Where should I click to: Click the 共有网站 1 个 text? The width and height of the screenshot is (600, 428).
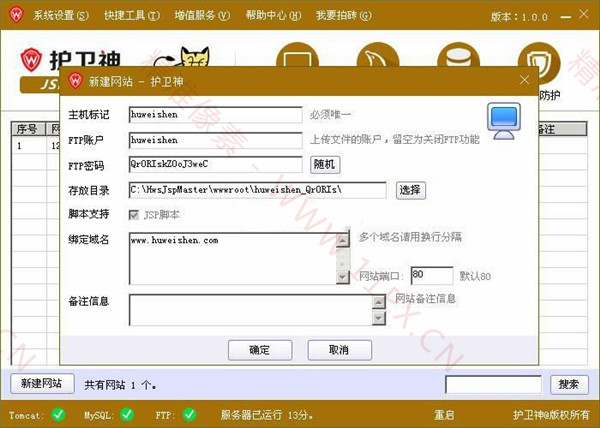(120, 385)
